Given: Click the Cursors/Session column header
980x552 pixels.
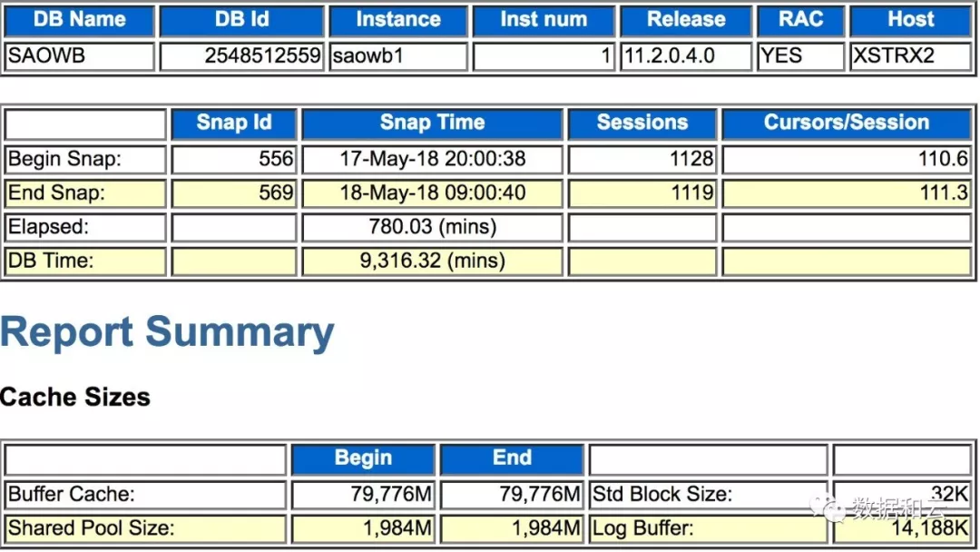Looking at the screenshot, I should click(846, 123).
